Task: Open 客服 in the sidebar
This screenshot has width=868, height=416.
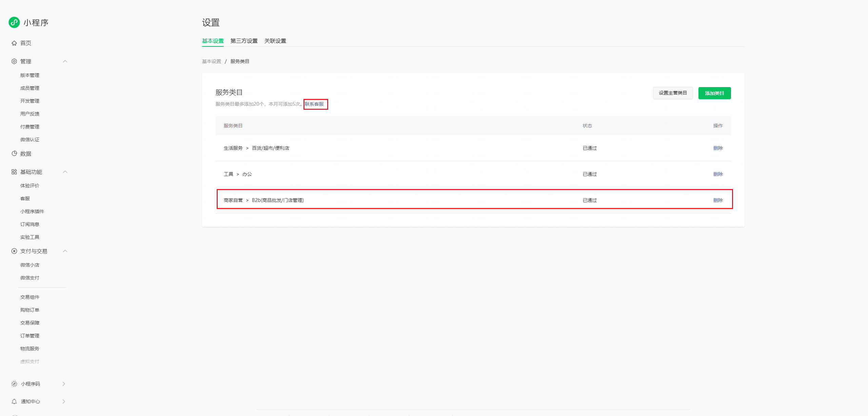Action: [x=25, y=199]
